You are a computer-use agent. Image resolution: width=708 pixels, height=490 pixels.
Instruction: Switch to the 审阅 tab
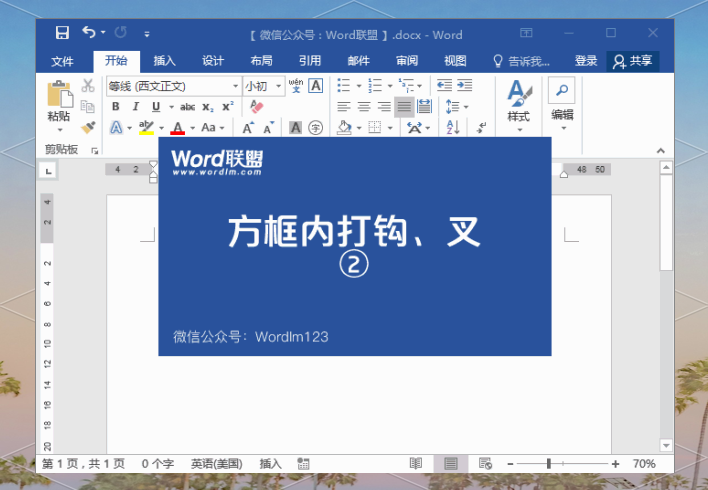(407, 61)
